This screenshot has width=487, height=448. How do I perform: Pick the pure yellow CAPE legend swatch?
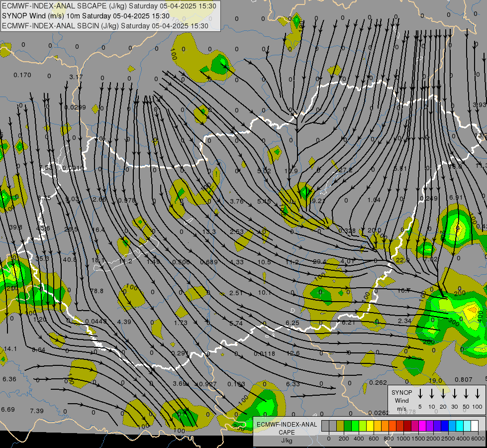[x=370, y=426]
